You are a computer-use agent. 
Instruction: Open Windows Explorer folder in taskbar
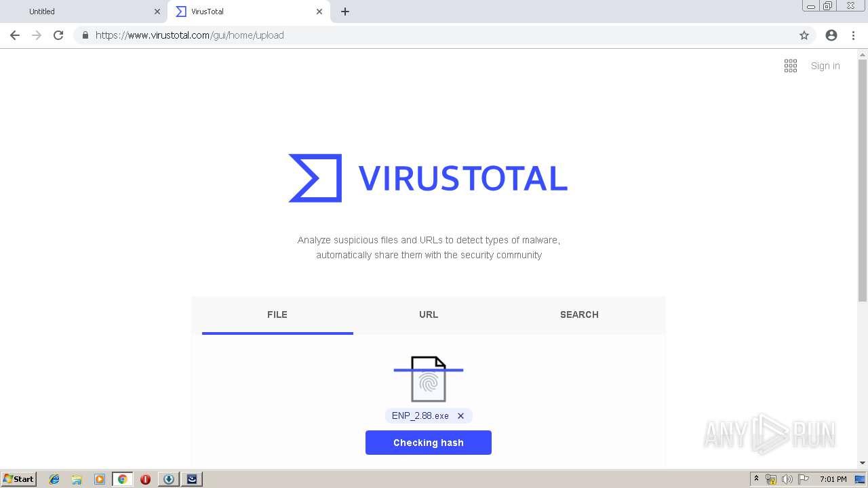pyautogui.click(x=77, y=479)
